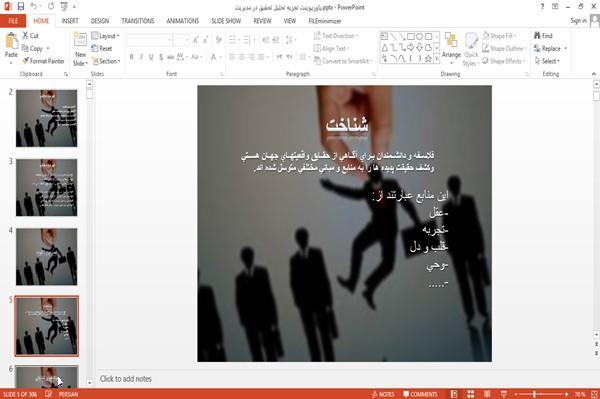Screen dimensions: 600x399
Task: Open the Align Text dropdown
Action: (331, 48)
